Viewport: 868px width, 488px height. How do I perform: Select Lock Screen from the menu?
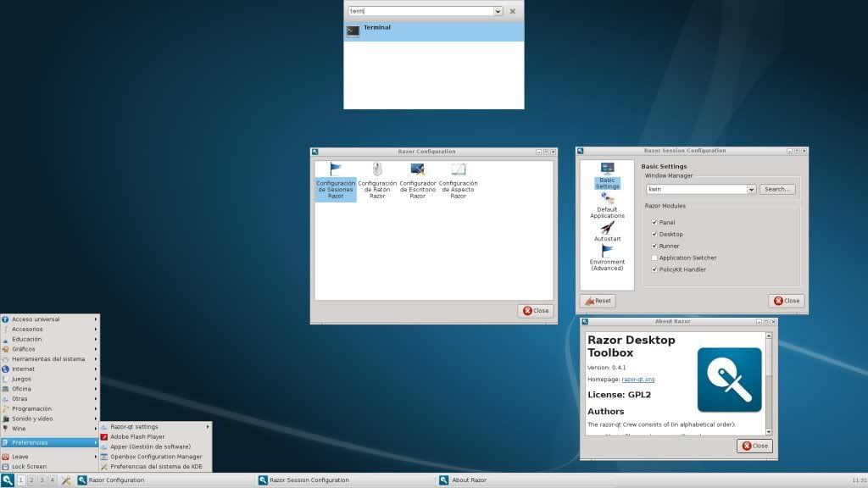pyautogui.click(x=29, y=467)
